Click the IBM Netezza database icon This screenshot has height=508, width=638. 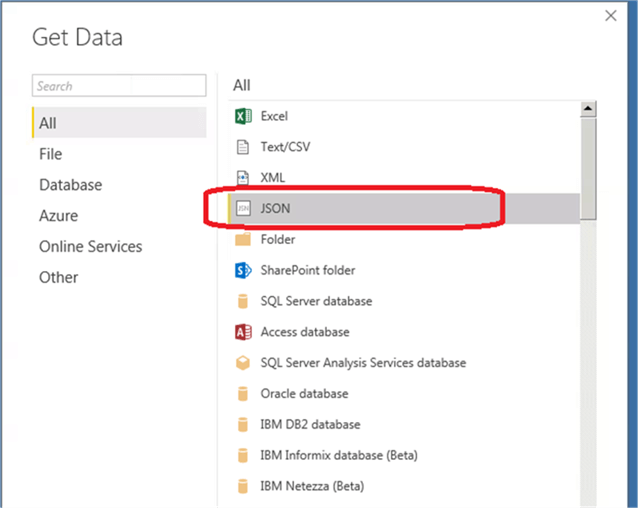pos(243,486)
